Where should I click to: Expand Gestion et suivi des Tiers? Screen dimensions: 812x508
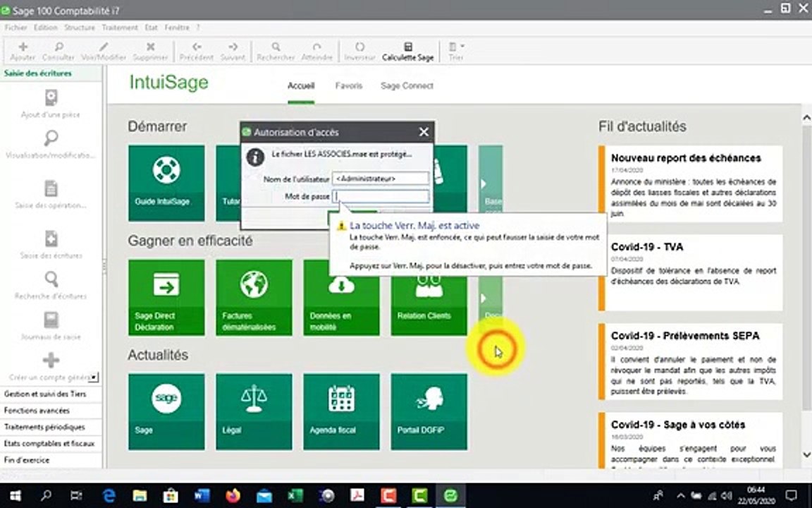pos(51,394)
